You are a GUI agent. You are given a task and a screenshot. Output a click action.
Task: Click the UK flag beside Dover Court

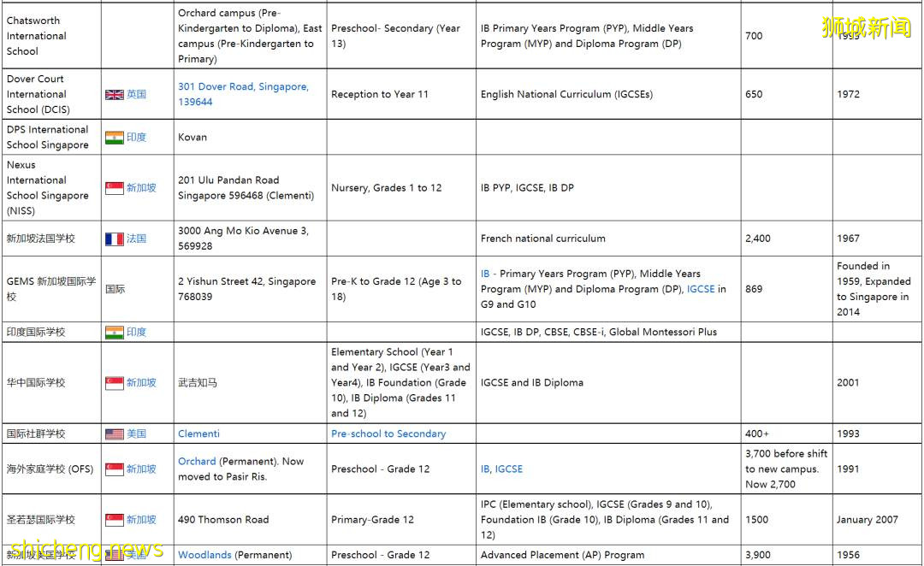coord(114,94)
